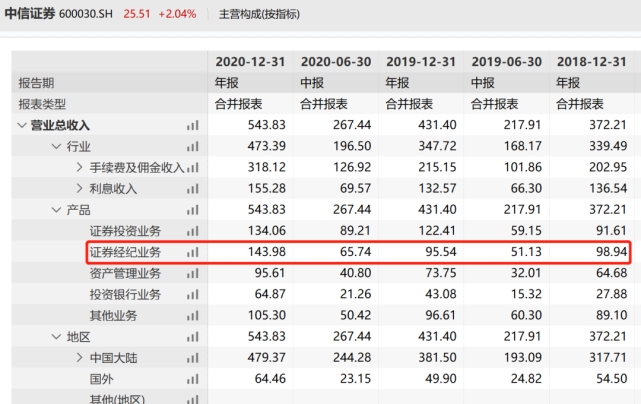Click the 报告期 row label
641x404 pixels.
pos(36,83)
